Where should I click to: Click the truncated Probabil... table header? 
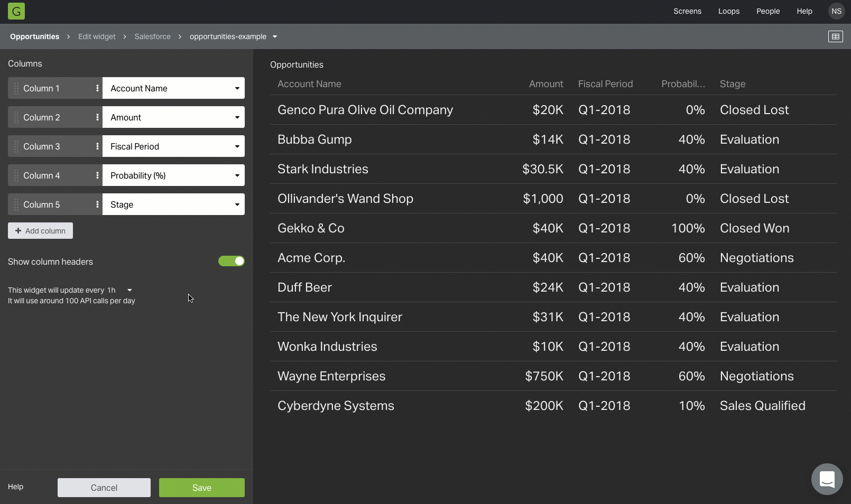click(x=683, y=84)
